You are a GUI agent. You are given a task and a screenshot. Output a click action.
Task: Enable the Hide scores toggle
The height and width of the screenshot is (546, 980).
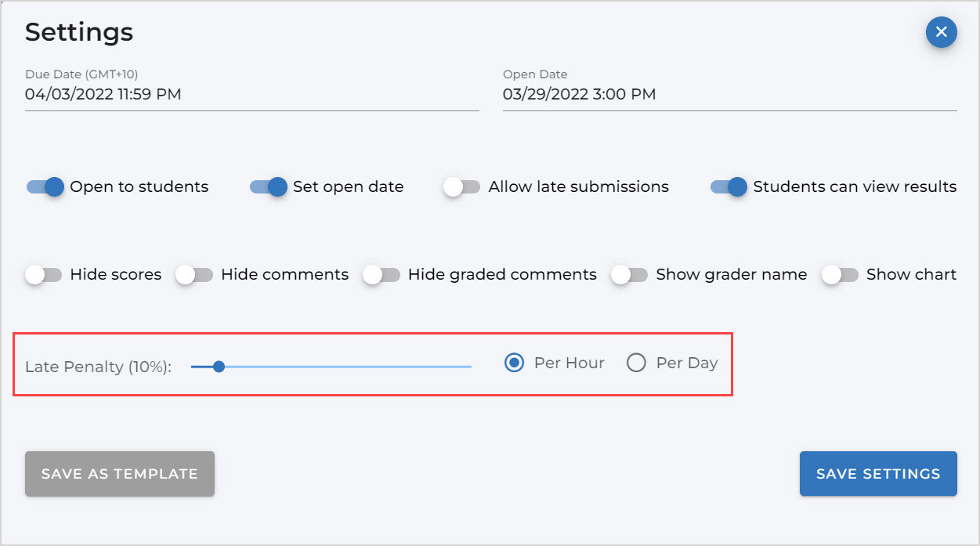point(43,275)
